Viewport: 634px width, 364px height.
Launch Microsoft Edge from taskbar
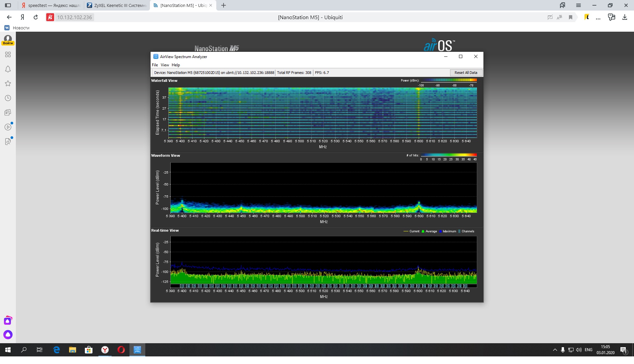pos(56,350)
